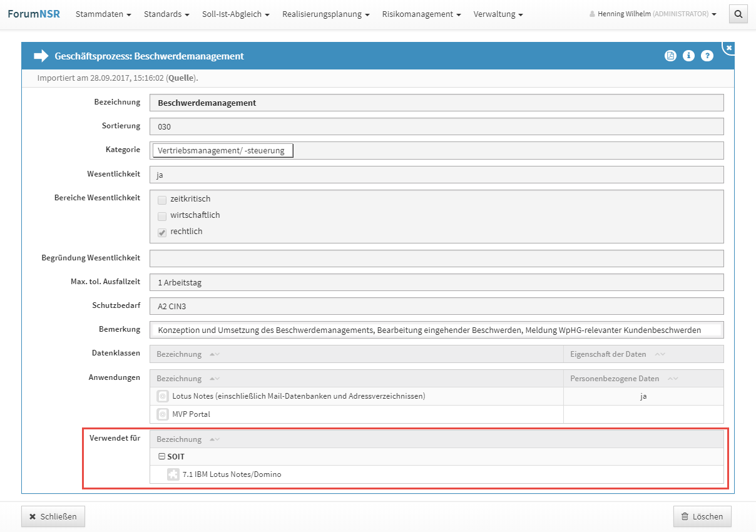Toggle the rechtlich checkbox
Viewport: 756px width, 532px height.
[162, 232]
